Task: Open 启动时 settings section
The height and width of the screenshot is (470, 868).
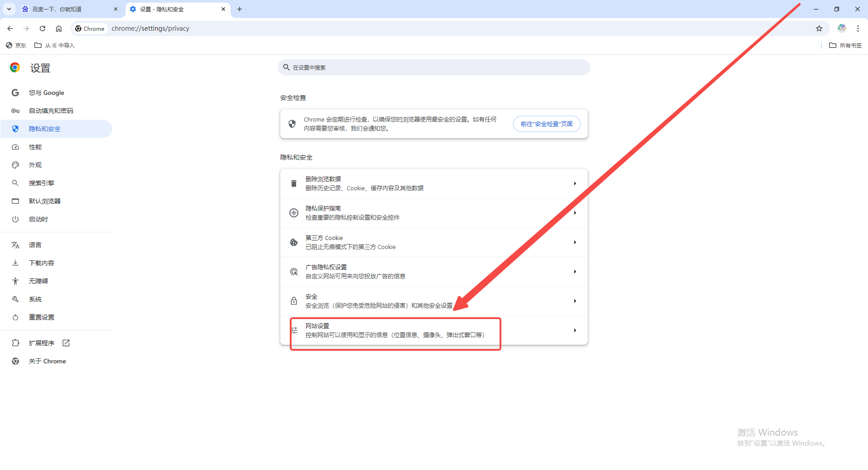Action: pos(56,219)
